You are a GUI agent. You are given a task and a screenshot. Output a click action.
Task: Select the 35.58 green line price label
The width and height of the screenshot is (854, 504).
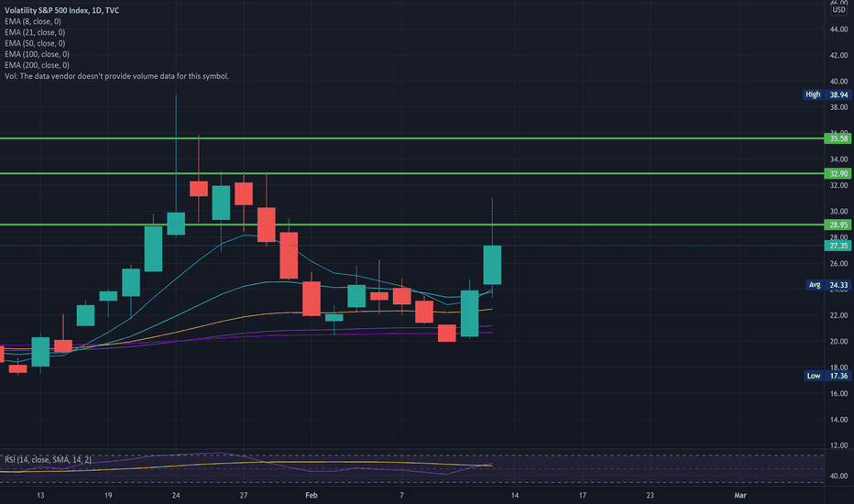[x=838, y=138]
